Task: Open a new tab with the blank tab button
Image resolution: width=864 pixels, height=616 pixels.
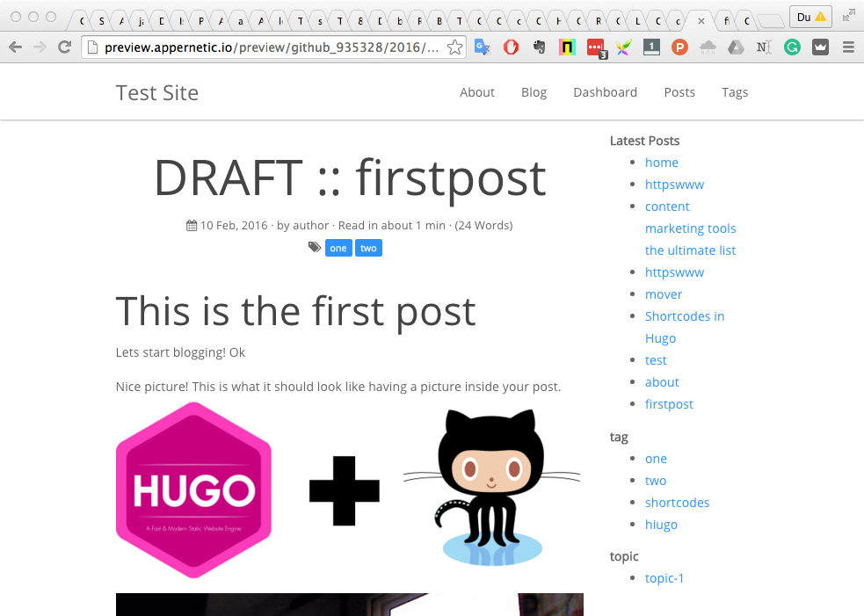Action: coord(770,21)
